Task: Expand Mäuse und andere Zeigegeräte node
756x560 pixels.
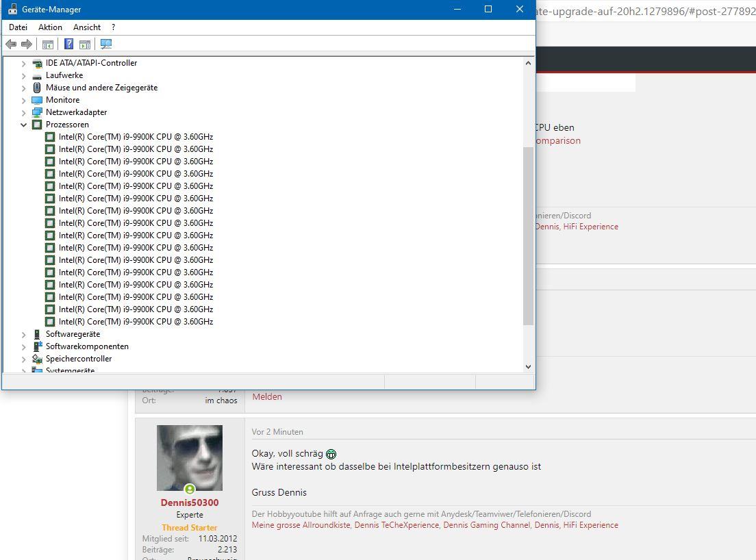Action: [x=23, y=88]
